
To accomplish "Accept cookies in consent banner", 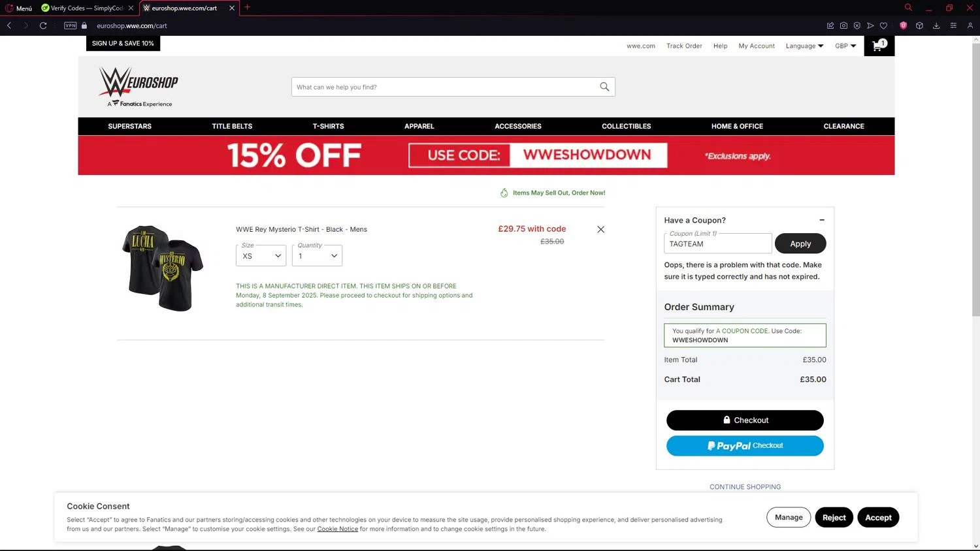I will coord(878,518).
